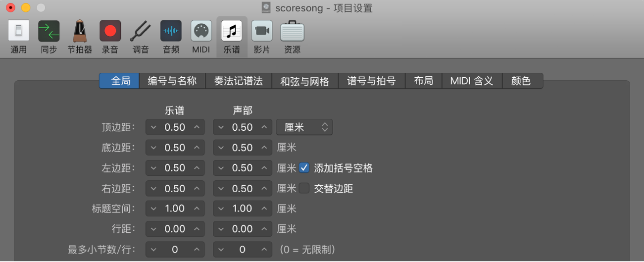Increase 最多小节数/行 声部 value

tap(264, 250)
